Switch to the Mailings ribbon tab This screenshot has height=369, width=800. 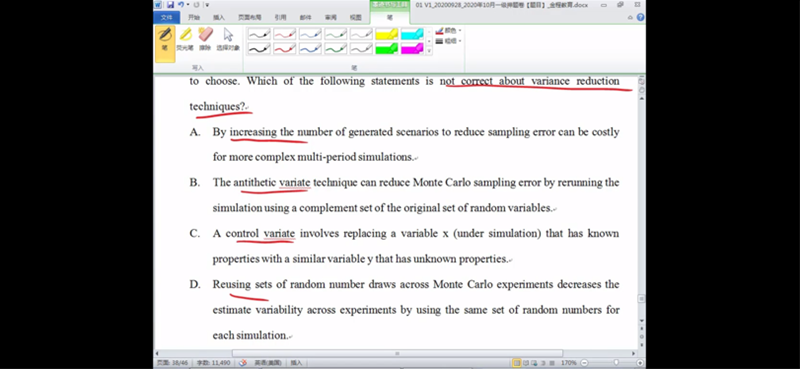tap(305, 17)
